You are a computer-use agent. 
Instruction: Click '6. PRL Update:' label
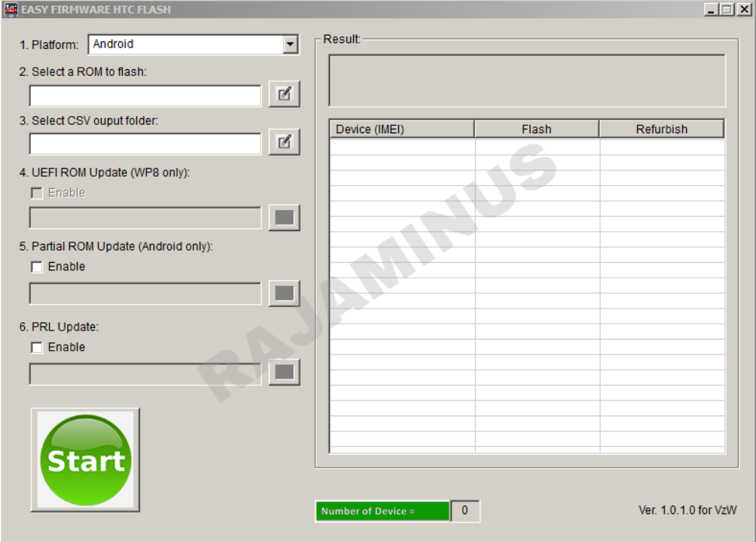(59, 327)
